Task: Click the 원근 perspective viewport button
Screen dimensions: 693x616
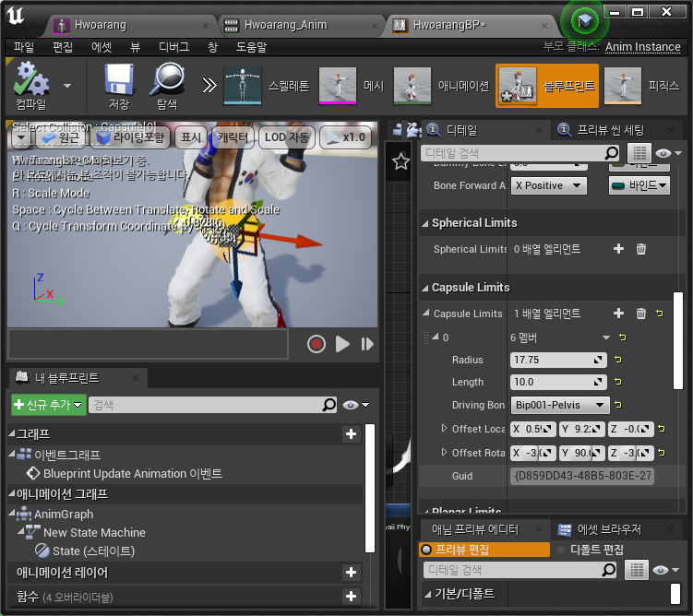Action: point(60,137)
